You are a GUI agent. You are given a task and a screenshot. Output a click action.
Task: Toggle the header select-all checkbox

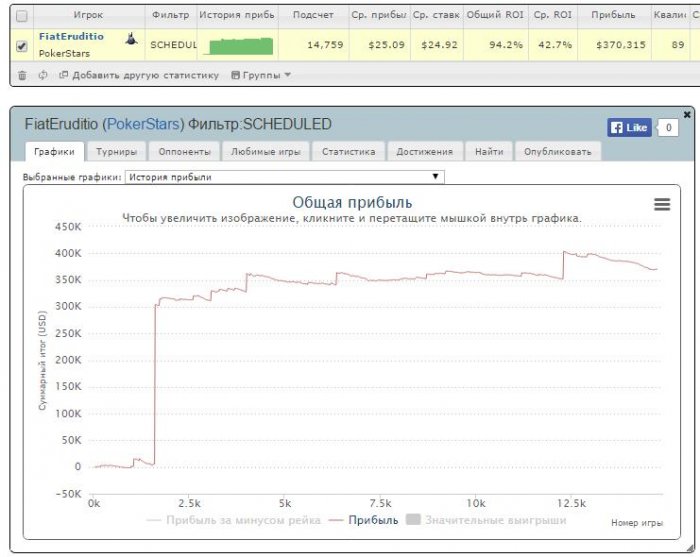tap(21, 16)
